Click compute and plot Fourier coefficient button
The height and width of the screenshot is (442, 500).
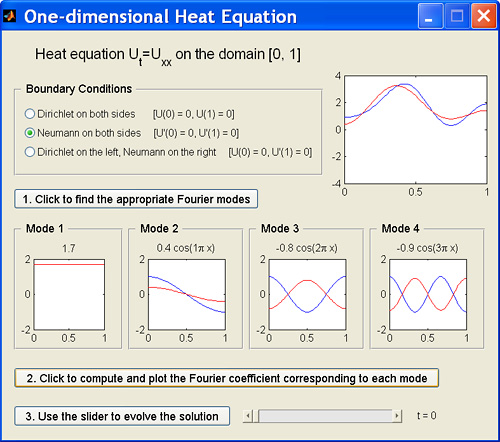click(227, 378)
